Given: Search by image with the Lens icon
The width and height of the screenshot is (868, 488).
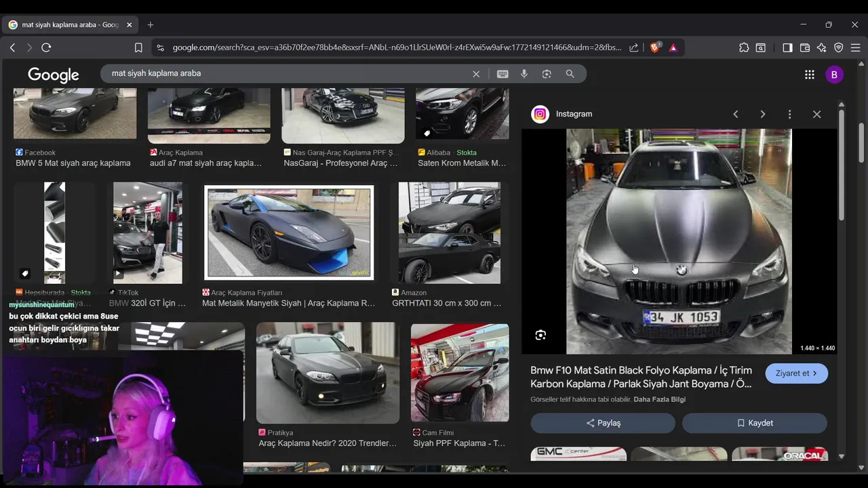Looking at the screenshot, I should click(547, 74).
